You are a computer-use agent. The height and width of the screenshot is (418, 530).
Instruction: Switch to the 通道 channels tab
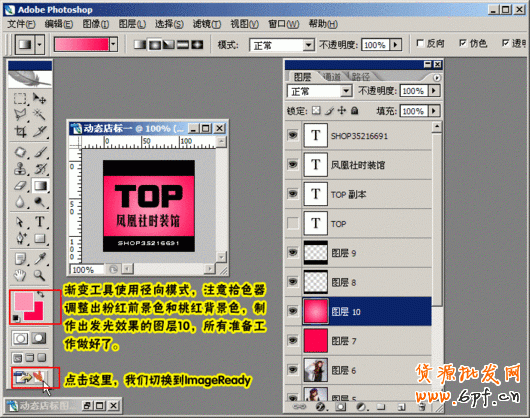(x=332, y=77)
